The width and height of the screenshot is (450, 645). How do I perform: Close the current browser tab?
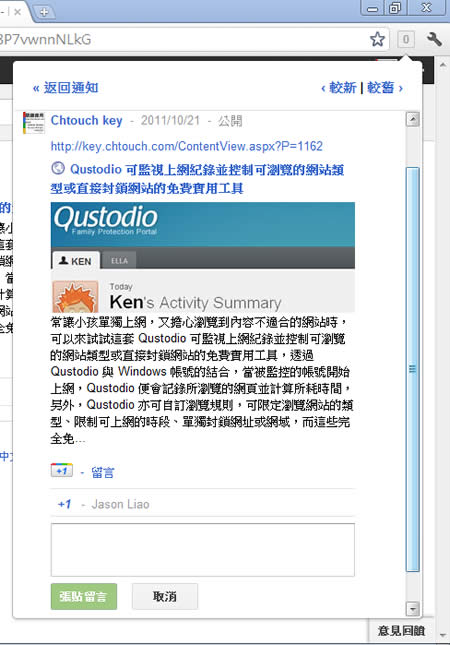coord(17,12)
